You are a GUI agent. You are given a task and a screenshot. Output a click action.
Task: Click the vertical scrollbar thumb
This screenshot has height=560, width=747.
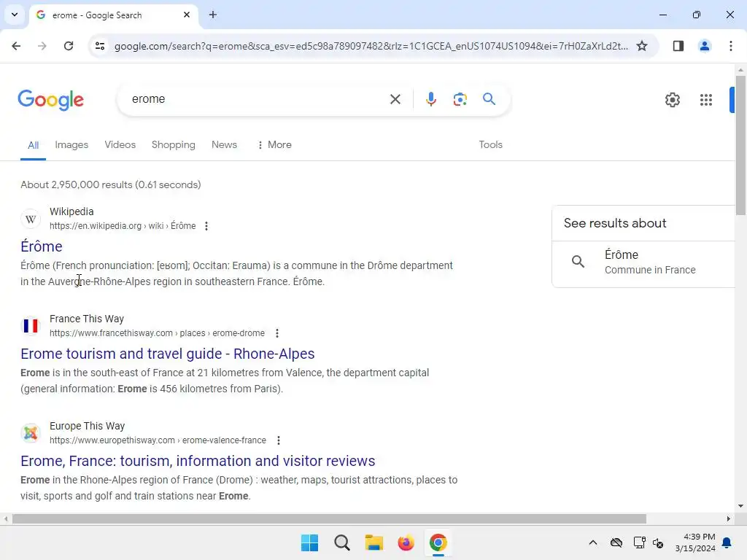pos(740,145)
